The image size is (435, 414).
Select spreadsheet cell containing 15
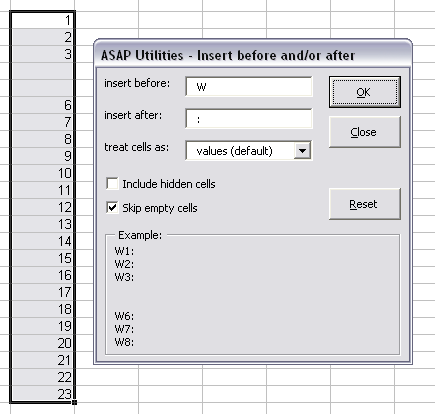[43, 258]
